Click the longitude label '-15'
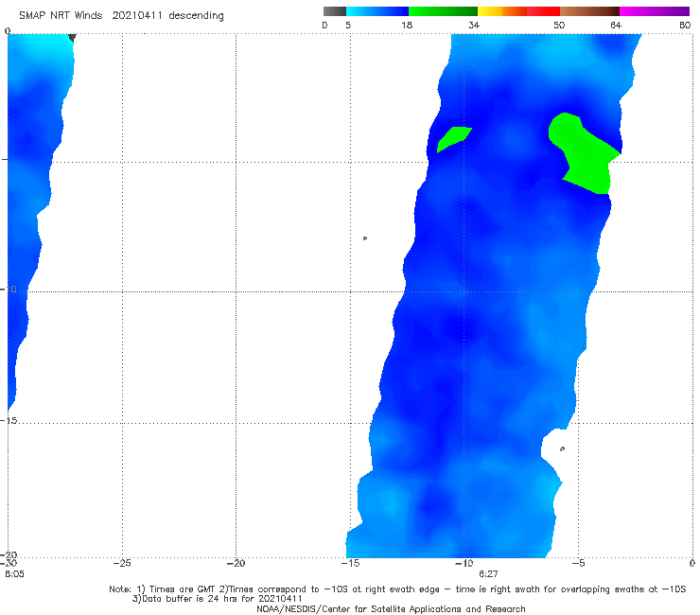The width and height of the screenshot is (700, 615). pos(350,563)
